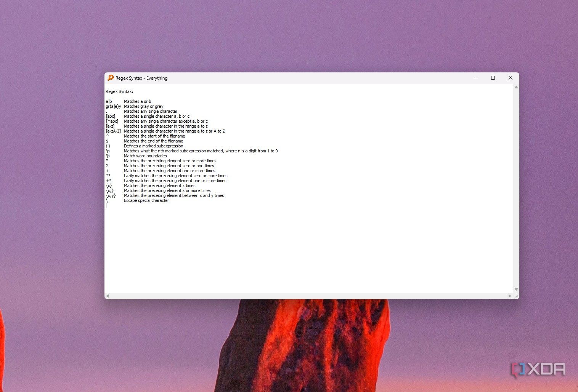The image size is (578, 392).
Task: Click the 'Regex Syntax - Everything' window title
Action: pyautogui.click(x=141, y=78)
